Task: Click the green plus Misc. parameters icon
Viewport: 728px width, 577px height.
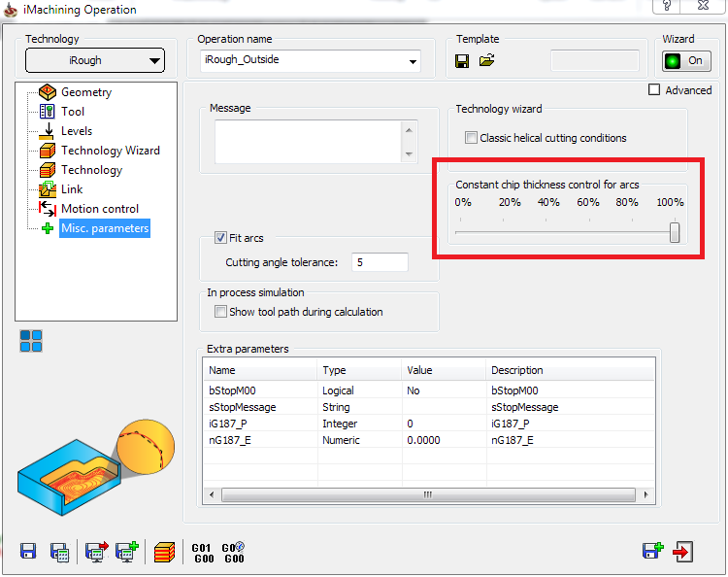Action: [x=48, y=228]
